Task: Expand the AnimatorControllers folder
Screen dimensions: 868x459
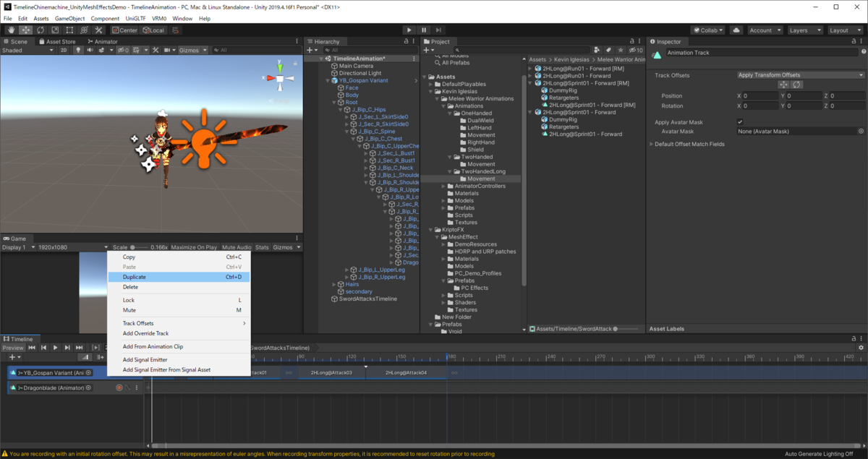Action: tap(443, 186)
